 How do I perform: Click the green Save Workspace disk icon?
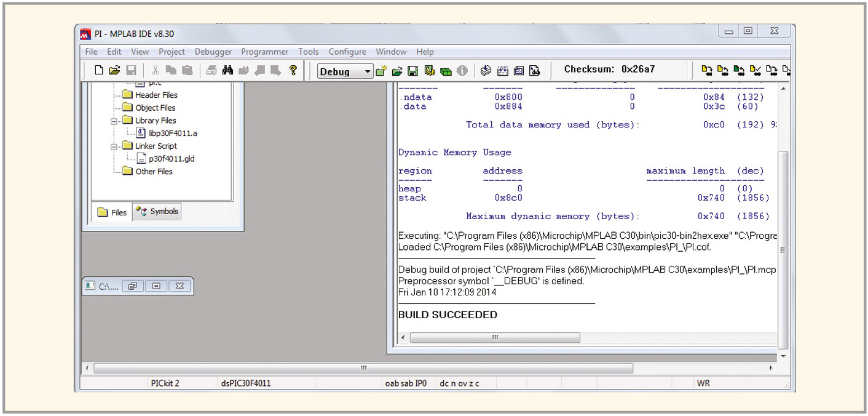pyautogui.click(x=413, y=71)
